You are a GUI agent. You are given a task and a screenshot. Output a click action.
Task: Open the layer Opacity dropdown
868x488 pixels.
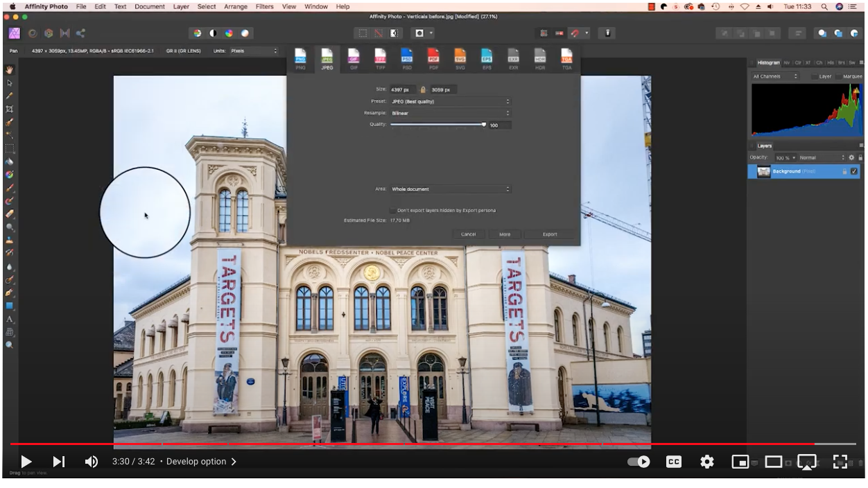[786, 158]
